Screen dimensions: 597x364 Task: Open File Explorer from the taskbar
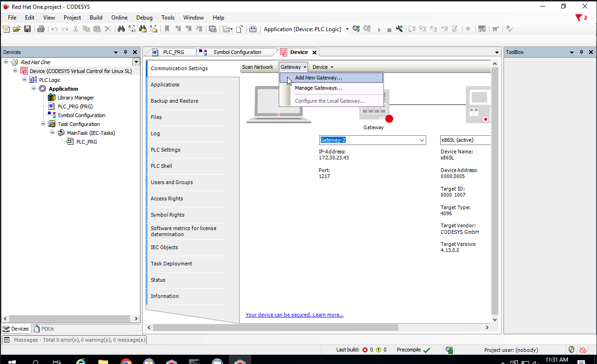pos(103,361)
